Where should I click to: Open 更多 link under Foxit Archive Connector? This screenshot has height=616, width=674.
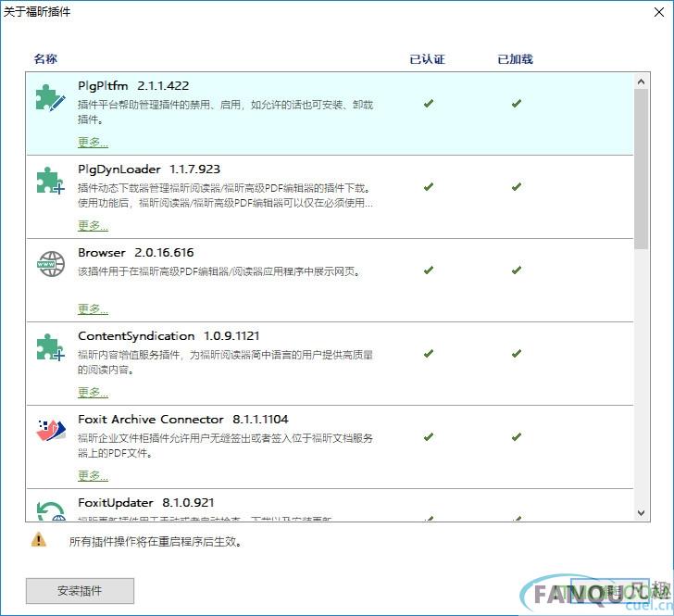click(93, 476)
